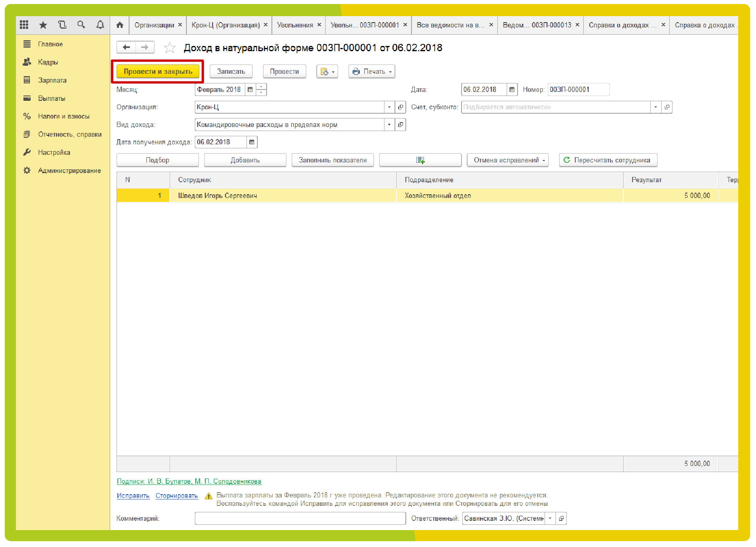The width and height of the screenshot is (756, 547).
Task: Add document to favorites with star
Action: pos(170,48)
